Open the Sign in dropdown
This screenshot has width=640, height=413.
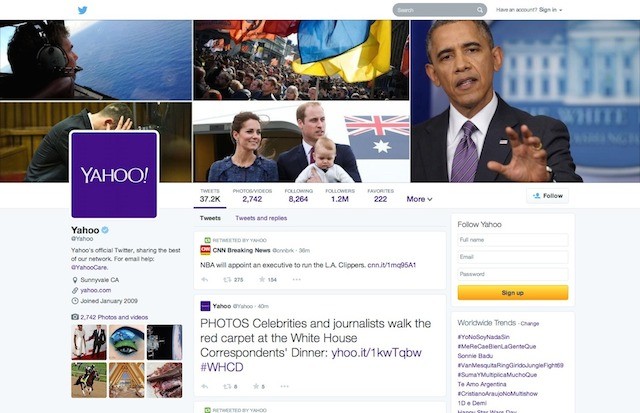[x=551, y=10]
